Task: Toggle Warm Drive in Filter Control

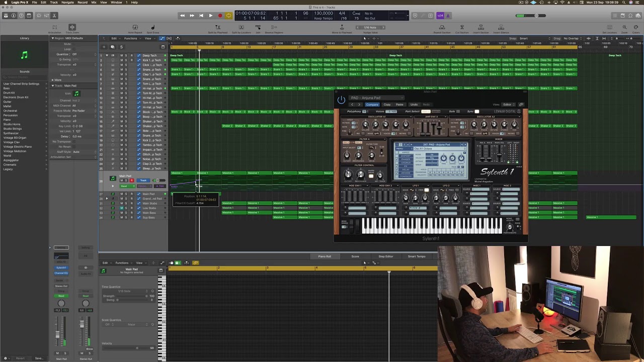Action: (371, 176)
